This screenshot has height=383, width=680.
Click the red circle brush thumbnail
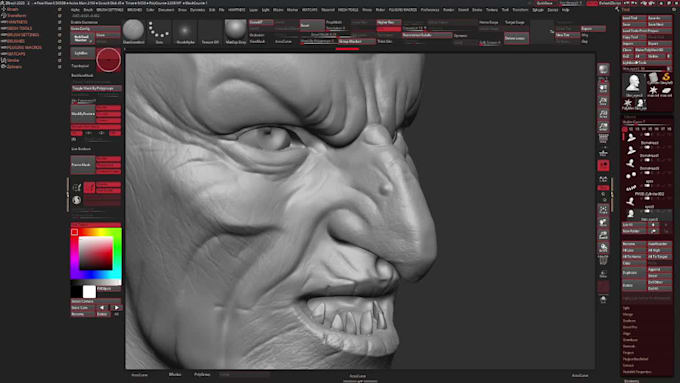[108, 59]
